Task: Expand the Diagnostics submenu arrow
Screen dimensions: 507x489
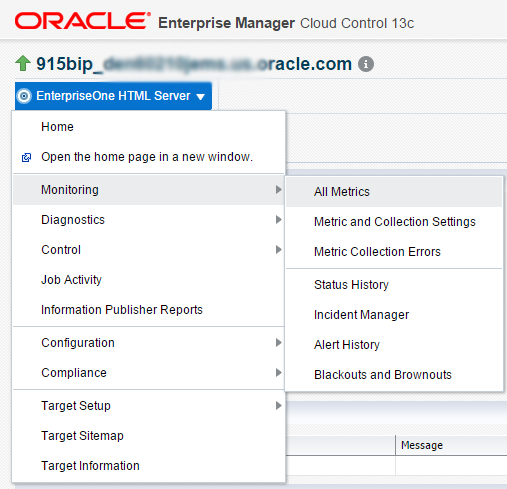Action: click(279, 220)
